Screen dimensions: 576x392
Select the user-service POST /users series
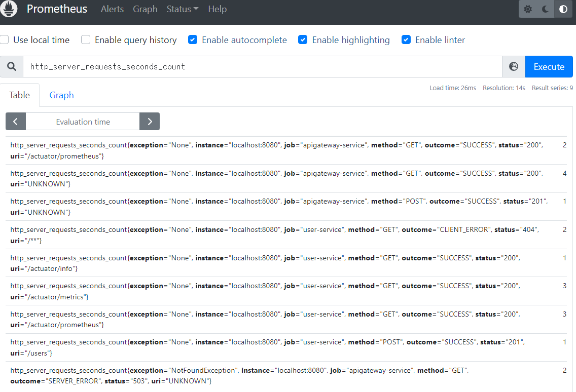pos(286,347)
